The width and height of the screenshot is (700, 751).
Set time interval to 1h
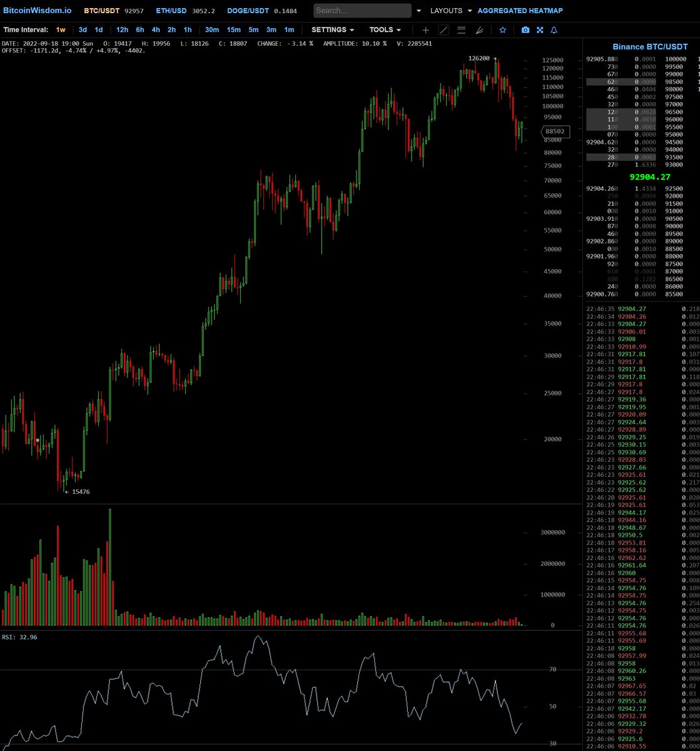click(188, 29)
